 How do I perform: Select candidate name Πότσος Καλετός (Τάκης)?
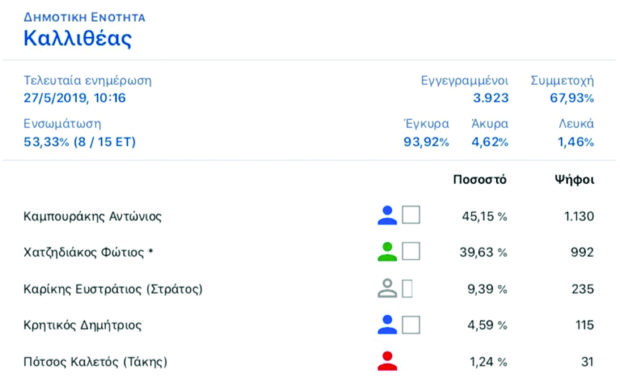coord(95,362)
